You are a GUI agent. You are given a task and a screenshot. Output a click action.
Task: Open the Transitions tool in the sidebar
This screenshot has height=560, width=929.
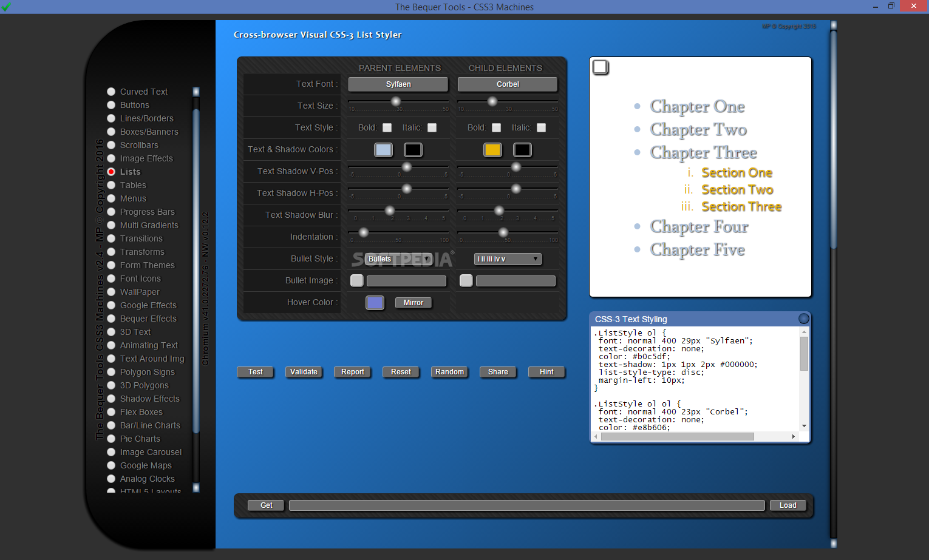pos(141,238)
